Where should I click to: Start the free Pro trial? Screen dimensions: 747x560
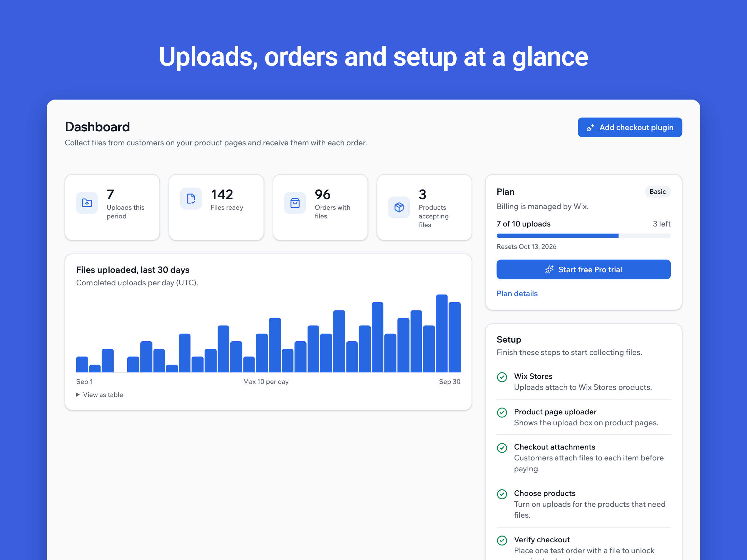click(x=583, y=269)
